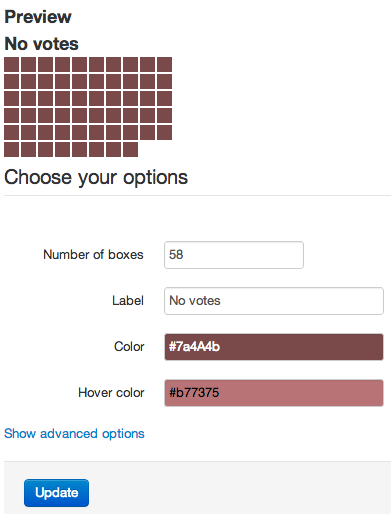Click into the Label text field
This screenshot has width=391, height=514.
pos(274,301)
